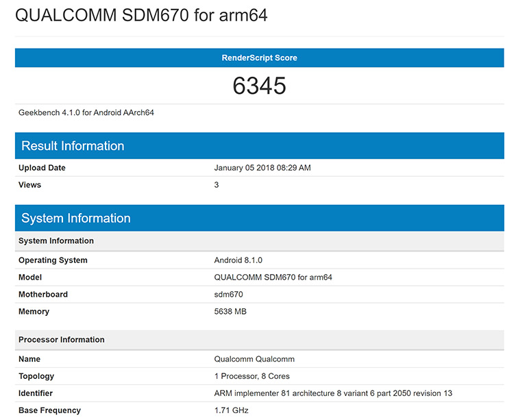The image size is (514, 420).
Task: Click the Result Information section header
Action: click(x=259, y=145)
